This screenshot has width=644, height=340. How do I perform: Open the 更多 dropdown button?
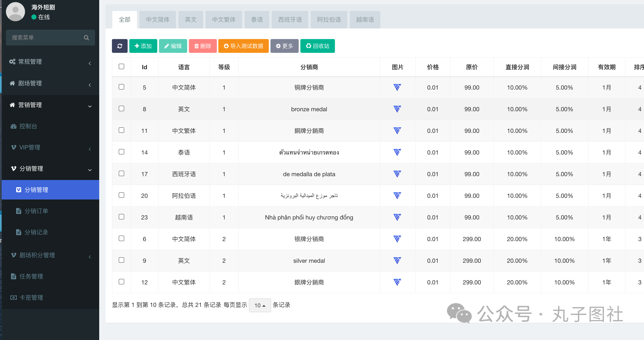point(284,46)
